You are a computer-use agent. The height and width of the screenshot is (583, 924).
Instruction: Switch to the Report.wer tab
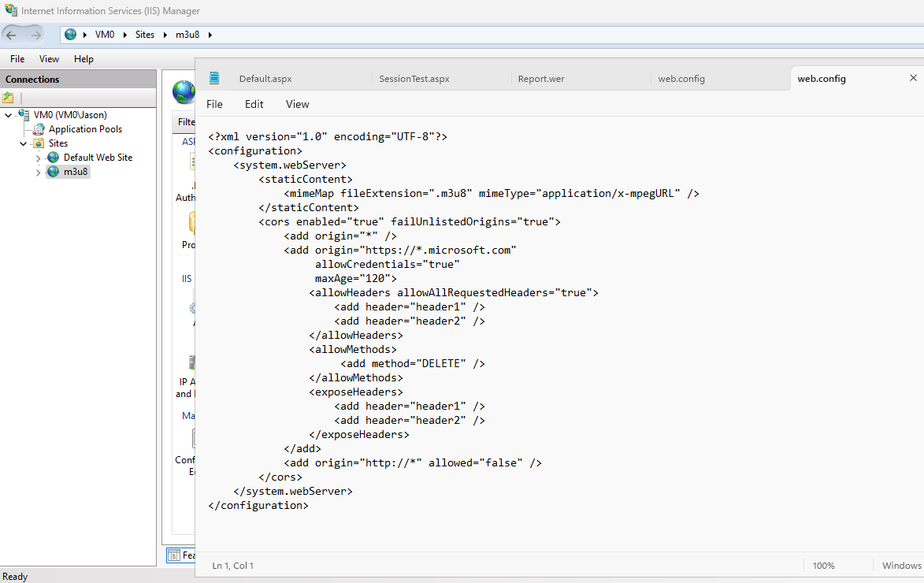coord(541,79)
